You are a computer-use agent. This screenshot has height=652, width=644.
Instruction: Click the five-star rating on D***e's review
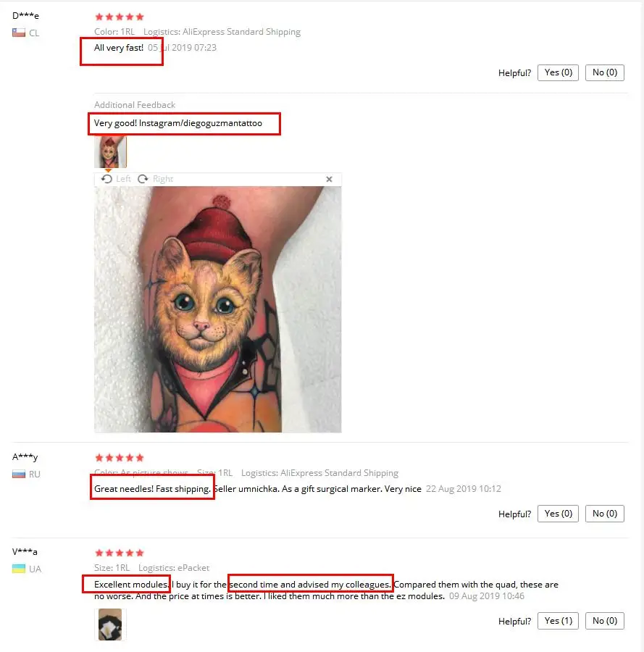120,17
